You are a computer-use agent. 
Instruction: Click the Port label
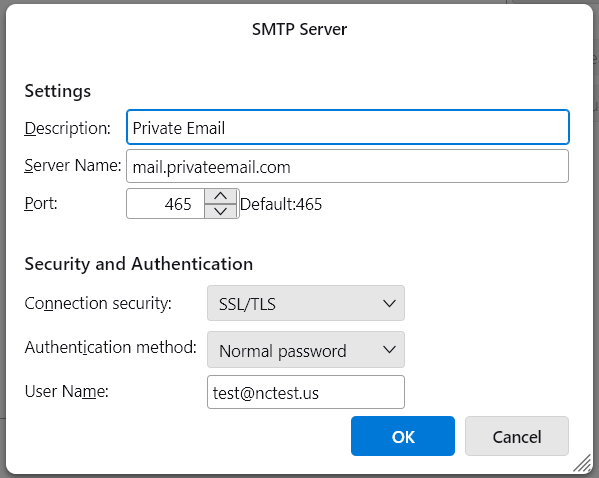pyautogui.click(x=41, y=203)
